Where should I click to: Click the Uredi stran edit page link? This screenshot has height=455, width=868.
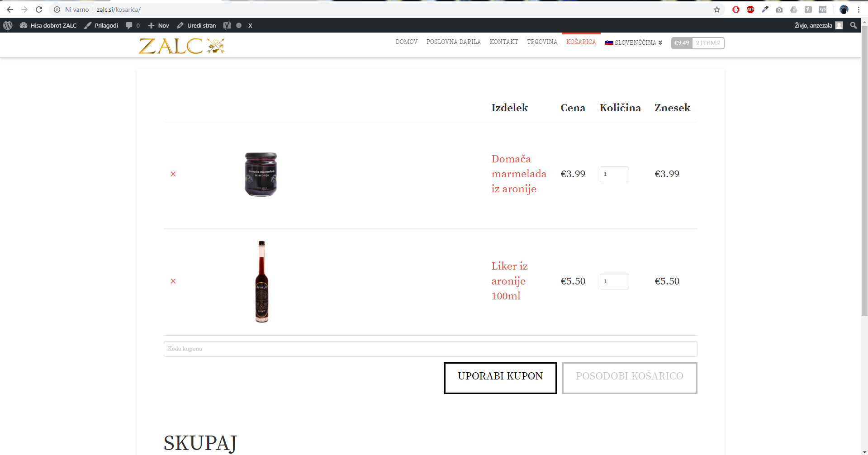[x=197, y=25]
